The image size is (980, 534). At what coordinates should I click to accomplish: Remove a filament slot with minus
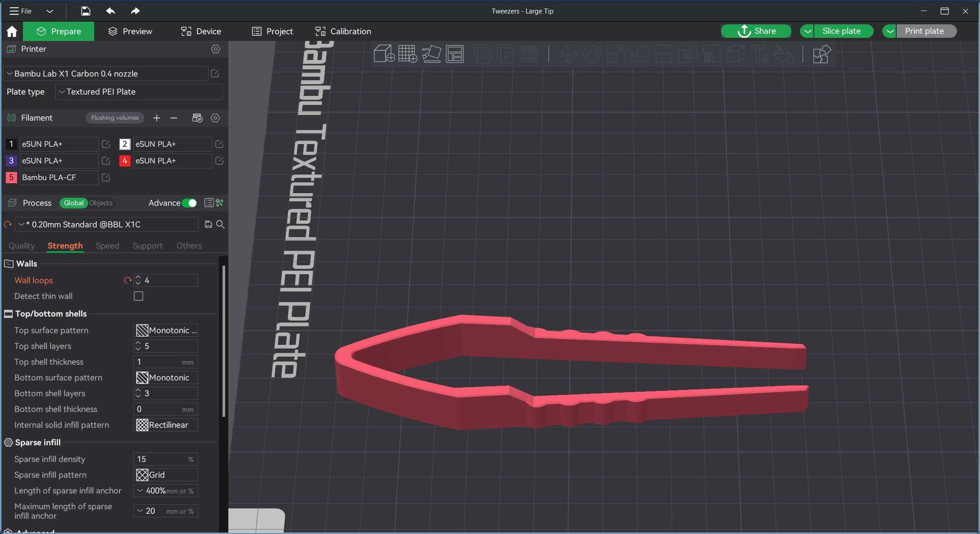pyautogui.click(x=174, y=118)
